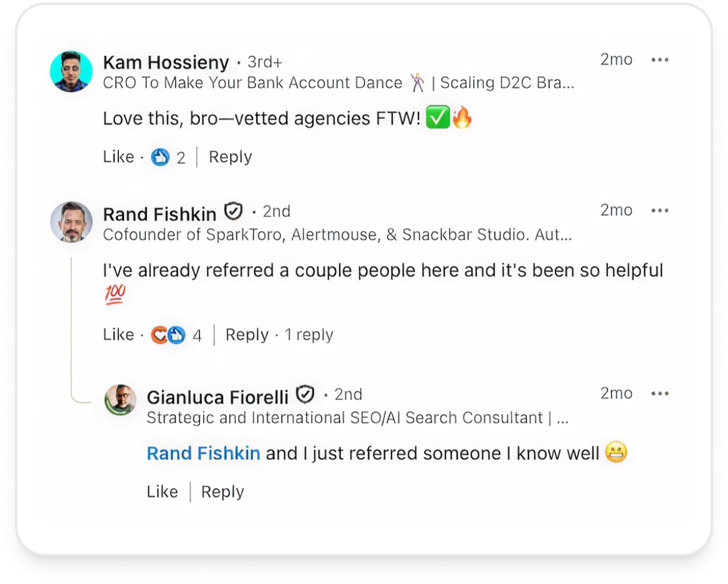Screen dimensions: 728x584
Task: Like Gianluca Fiorelli's reply
Action: [x=162, y=492]
